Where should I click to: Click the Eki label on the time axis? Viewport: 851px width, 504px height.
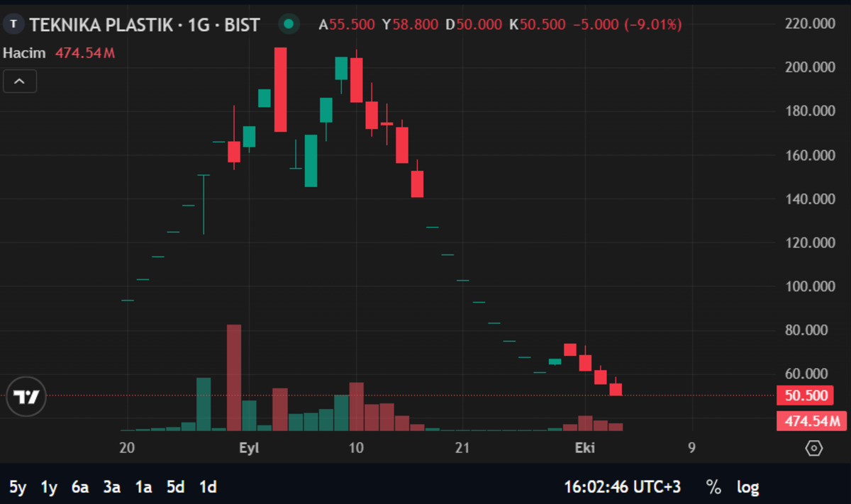pos(584,448)
